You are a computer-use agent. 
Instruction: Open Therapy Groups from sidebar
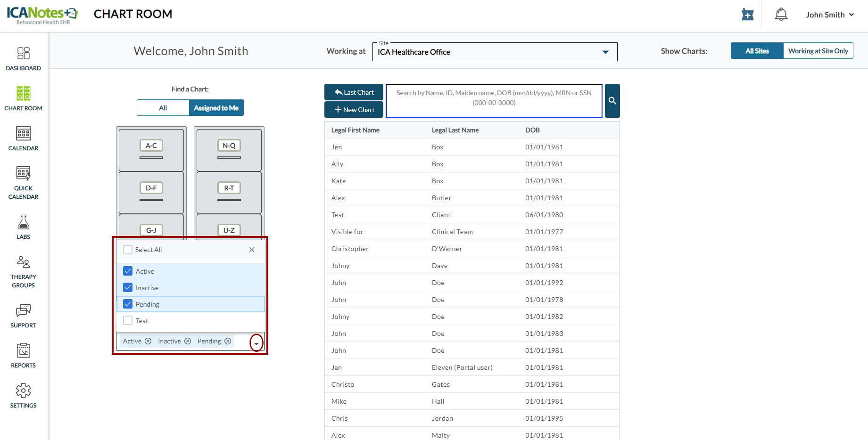(x=23, y=271)
